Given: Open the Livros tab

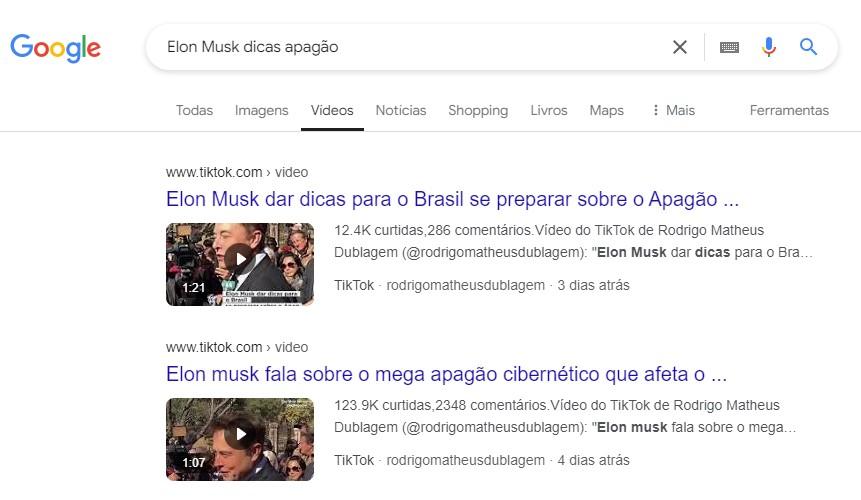Looking at the screenshot, I should [x=549, y=110].
